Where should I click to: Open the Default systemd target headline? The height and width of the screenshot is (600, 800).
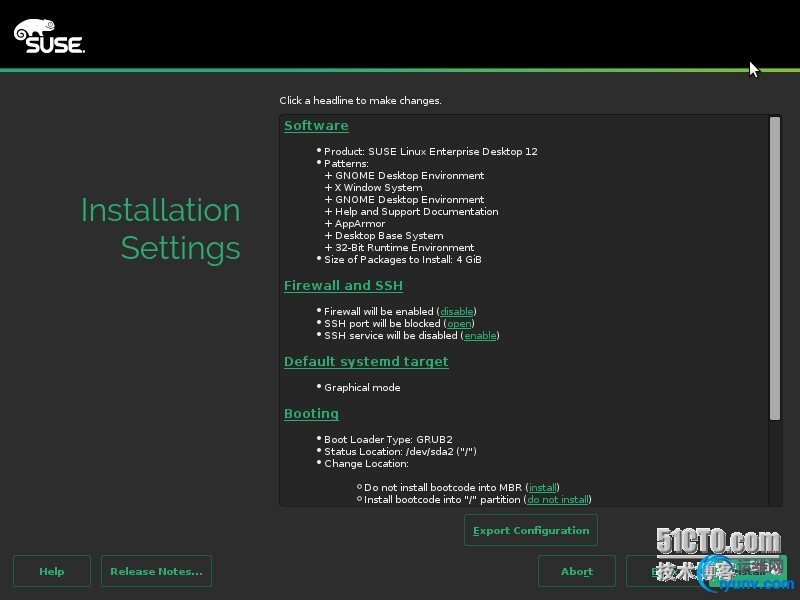366,361
